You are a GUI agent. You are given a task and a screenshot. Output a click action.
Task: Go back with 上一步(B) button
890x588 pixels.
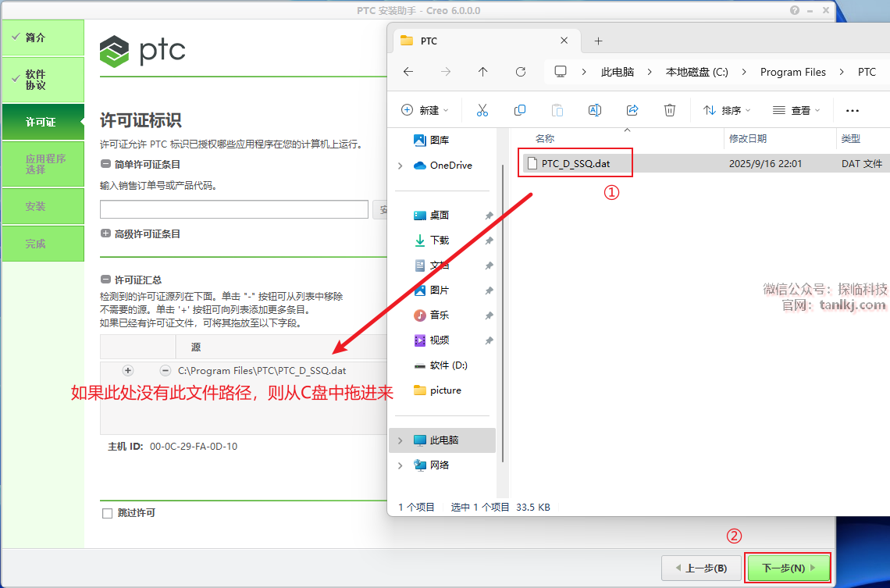(700, 568)
